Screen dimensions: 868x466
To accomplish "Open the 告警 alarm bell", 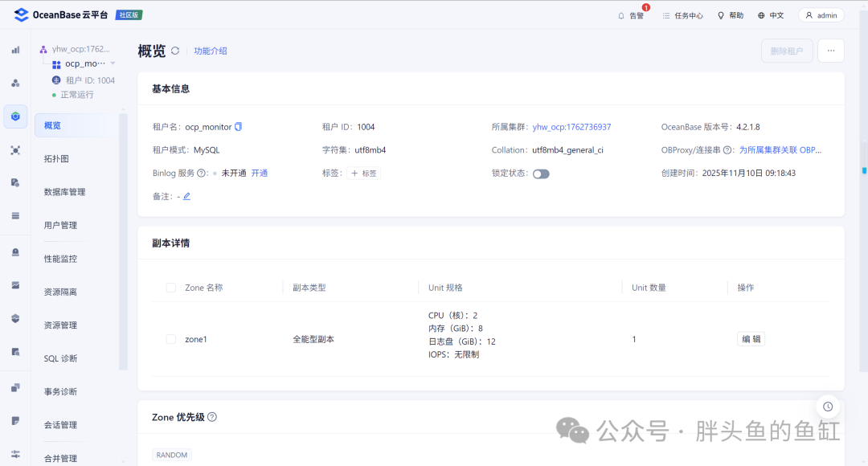I will click(631, 15).
